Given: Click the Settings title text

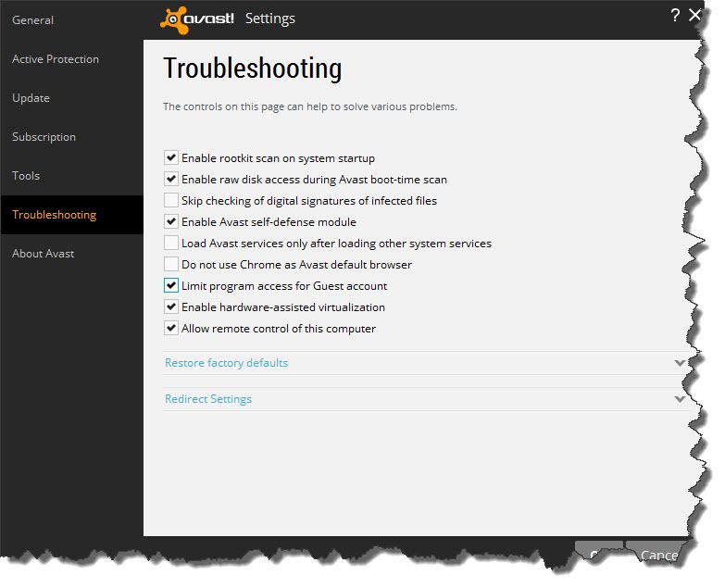Looking at the screenshot, I should point(270,19).
